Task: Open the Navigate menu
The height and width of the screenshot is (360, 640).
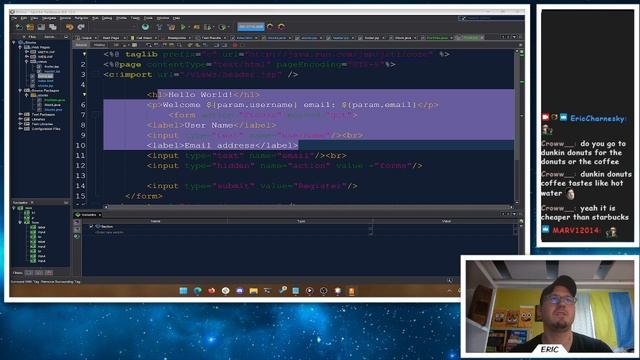Action: (x=49, y=18)
